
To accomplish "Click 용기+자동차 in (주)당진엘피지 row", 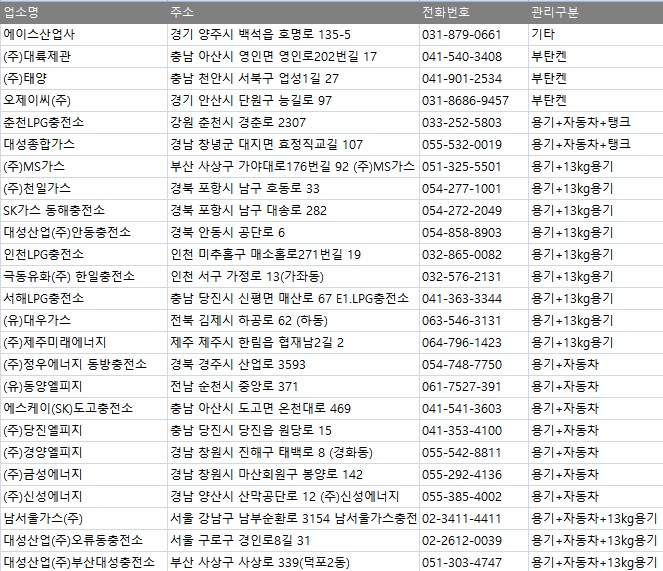I will [x=565, y=431].
